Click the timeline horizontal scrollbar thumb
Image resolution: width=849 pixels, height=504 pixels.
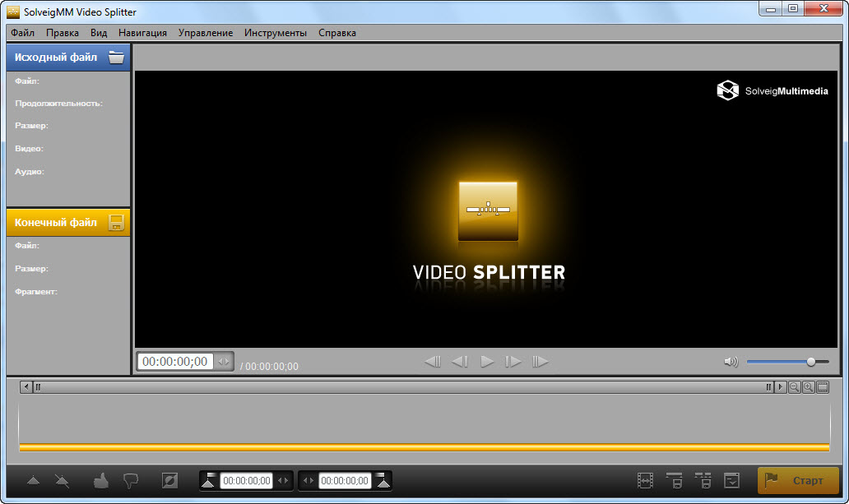pyautogui.click(x=403, y=387)
